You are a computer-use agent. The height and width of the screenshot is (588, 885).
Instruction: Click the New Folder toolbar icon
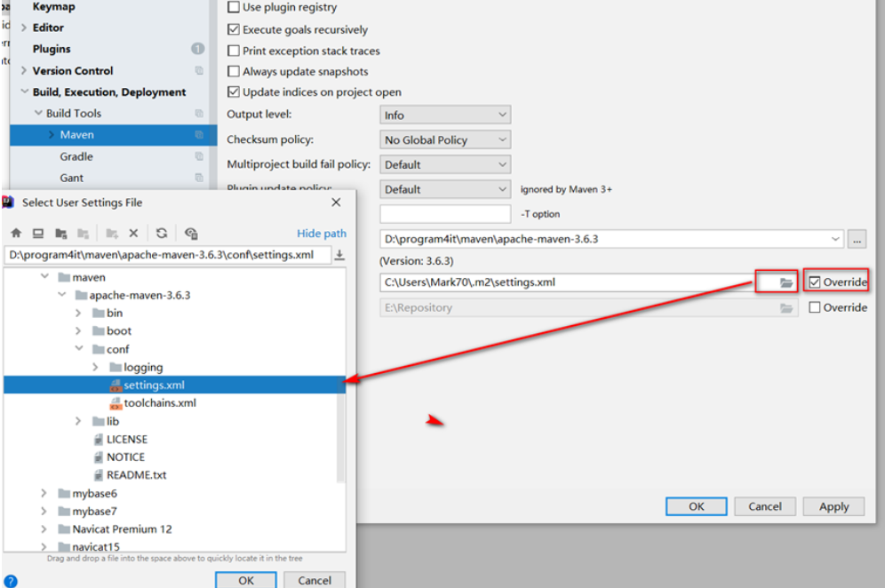(x=112, y=233)
